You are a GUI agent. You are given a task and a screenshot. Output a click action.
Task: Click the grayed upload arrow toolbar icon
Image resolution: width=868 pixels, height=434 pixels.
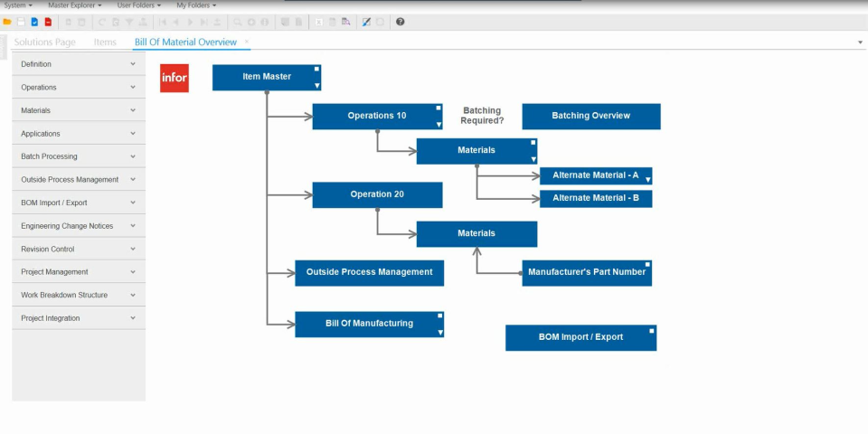217,22
